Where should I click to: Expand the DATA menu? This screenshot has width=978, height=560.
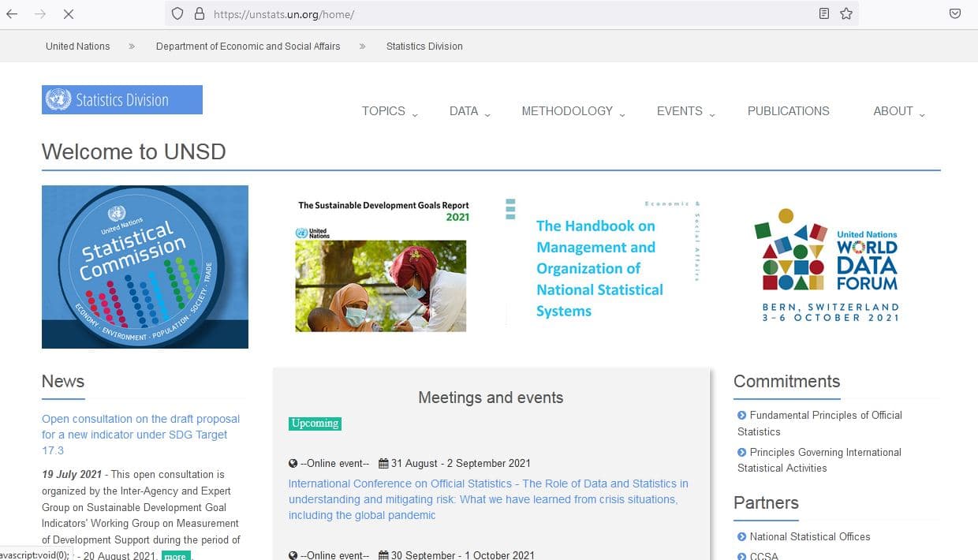[x=470, y=111]
